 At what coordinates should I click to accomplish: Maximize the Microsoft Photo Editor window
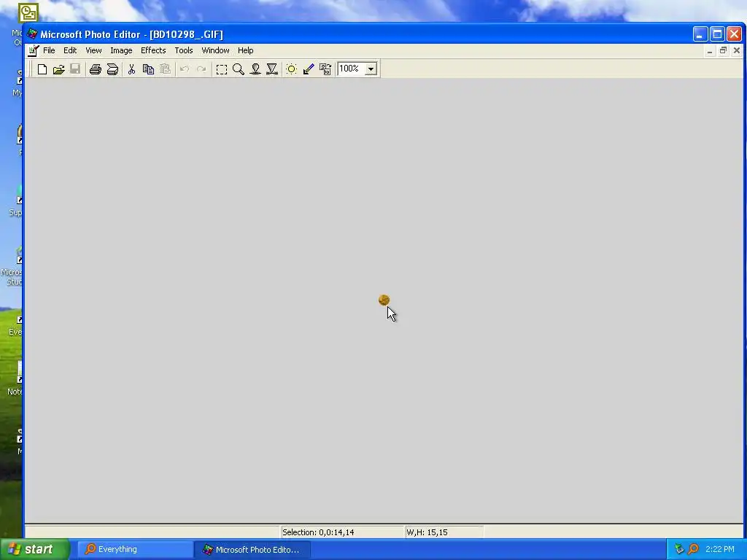pyautogui.click(x=717, y=34)
